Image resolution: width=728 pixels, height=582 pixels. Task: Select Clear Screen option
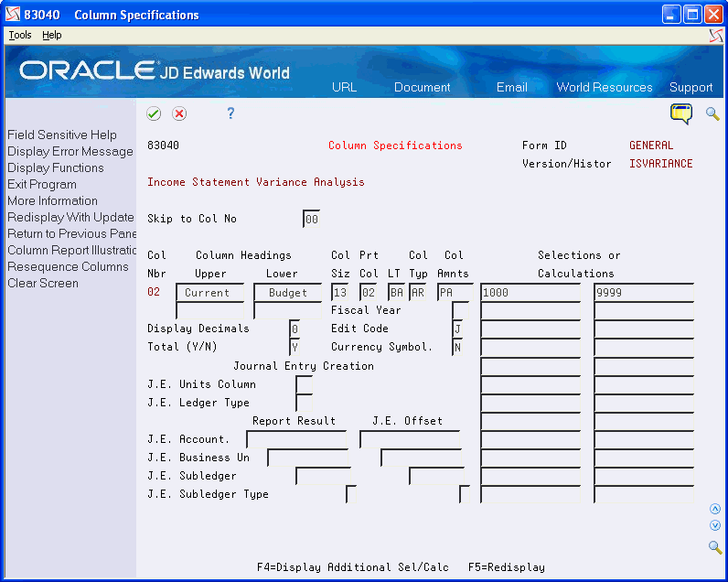coord(43,284)
